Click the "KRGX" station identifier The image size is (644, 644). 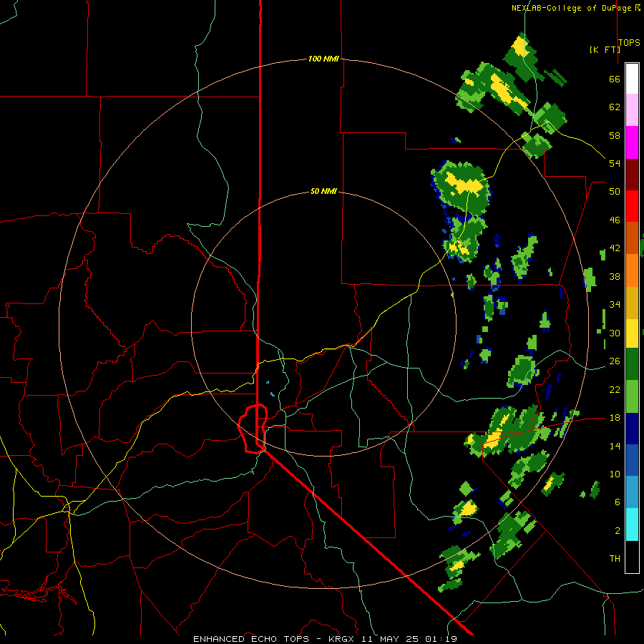coord(343,639)
